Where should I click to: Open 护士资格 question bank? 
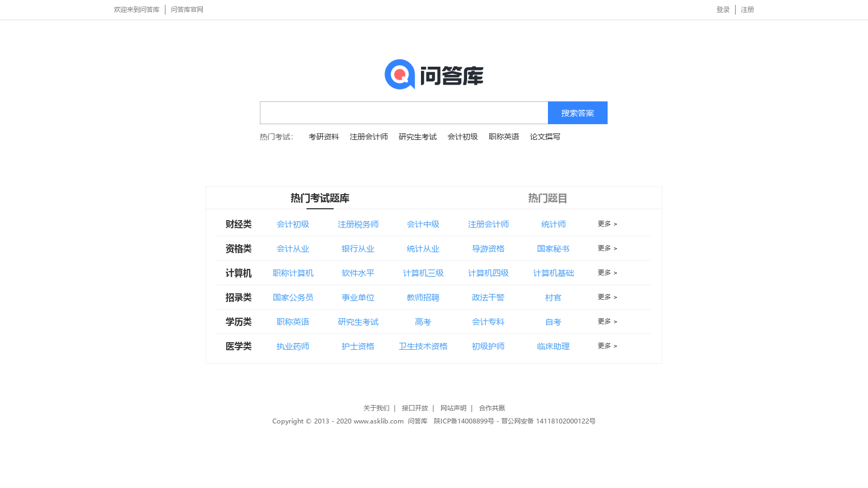pyautogui.click(x=358, y=346)
